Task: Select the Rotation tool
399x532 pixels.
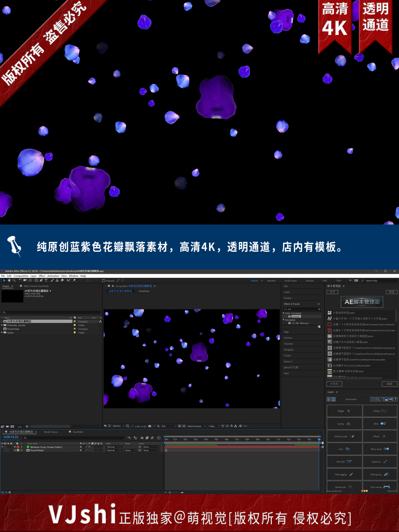Action: point(20,281)
